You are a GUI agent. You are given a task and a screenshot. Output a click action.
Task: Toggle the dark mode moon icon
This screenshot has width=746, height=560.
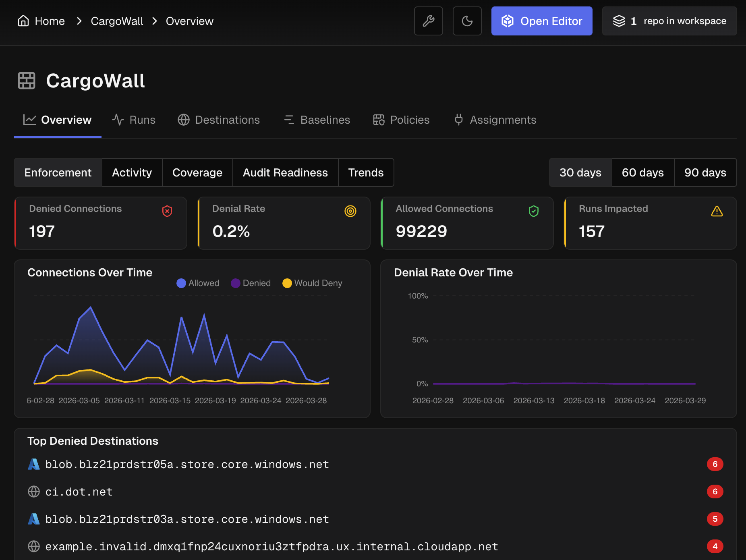coord(467,21)
